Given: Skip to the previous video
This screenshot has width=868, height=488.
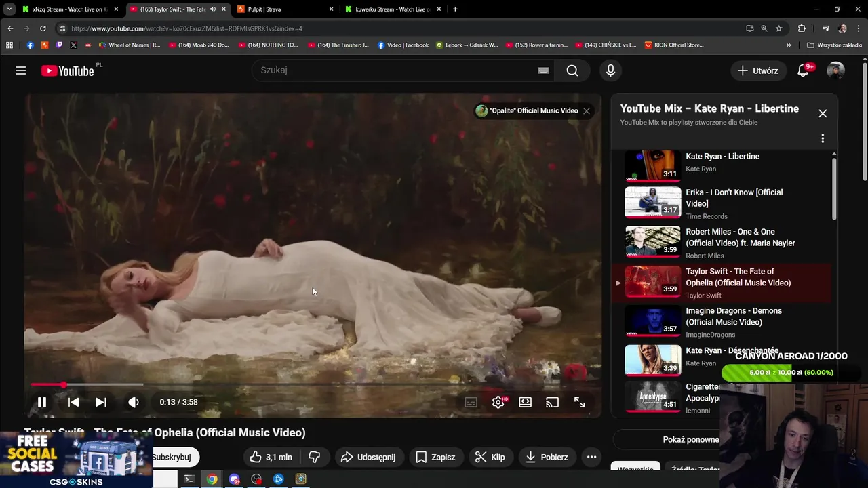Looking at the screenshot, I should coord(73,402).
